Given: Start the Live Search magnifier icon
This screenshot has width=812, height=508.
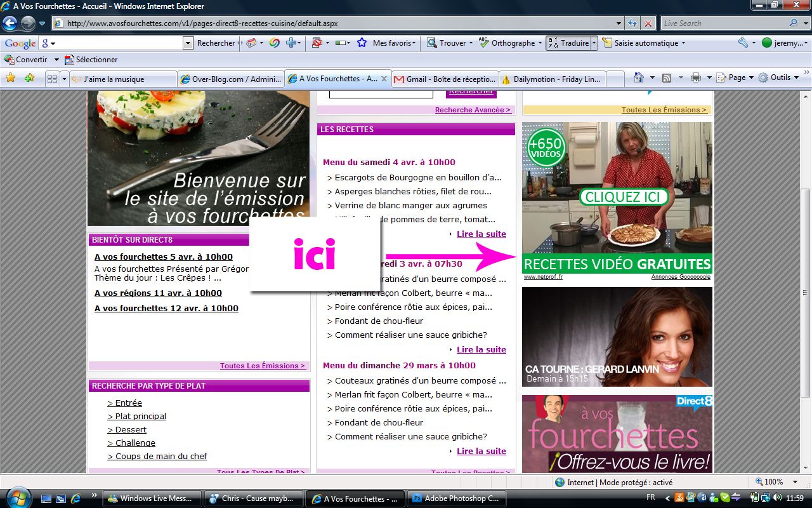Looking at the screenshot, I should click(794, 23).
